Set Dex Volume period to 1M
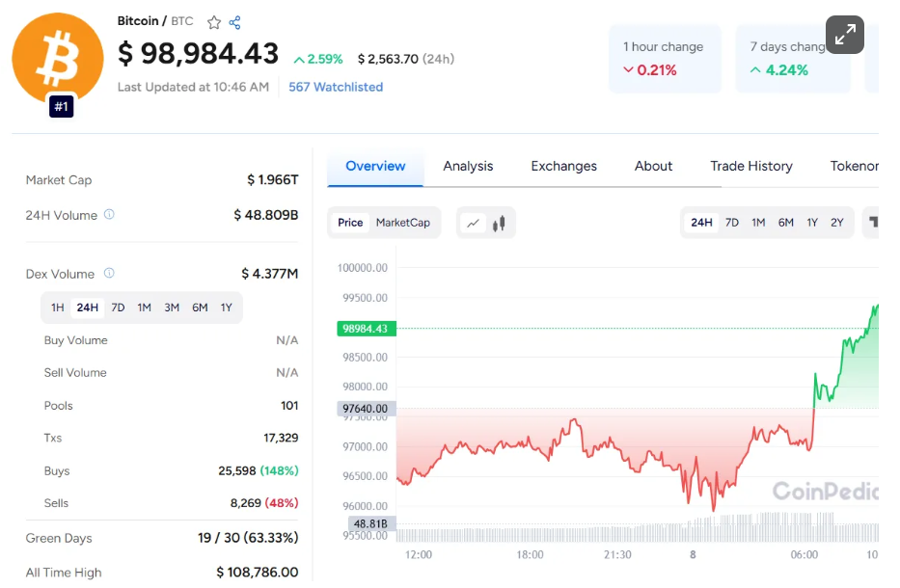The height and width of the screenshot is (588, 900). (x=144, y=307)
